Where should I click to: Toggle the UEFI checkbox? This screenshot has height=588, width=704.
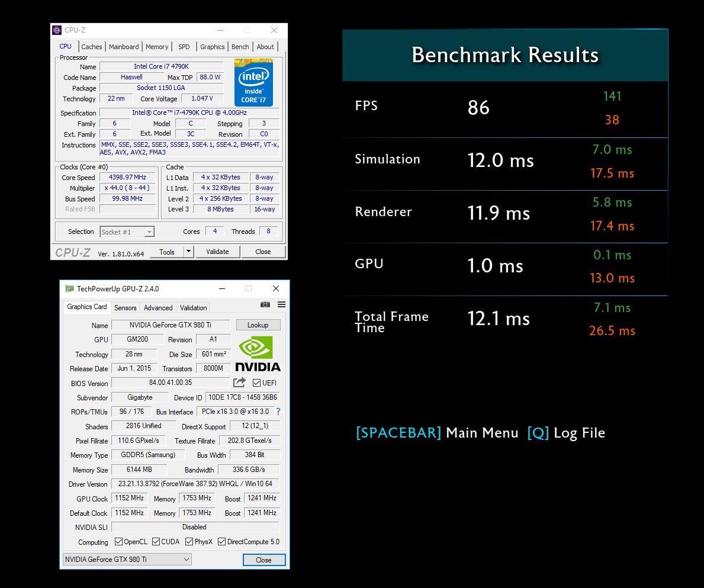(x=257, y=383)
